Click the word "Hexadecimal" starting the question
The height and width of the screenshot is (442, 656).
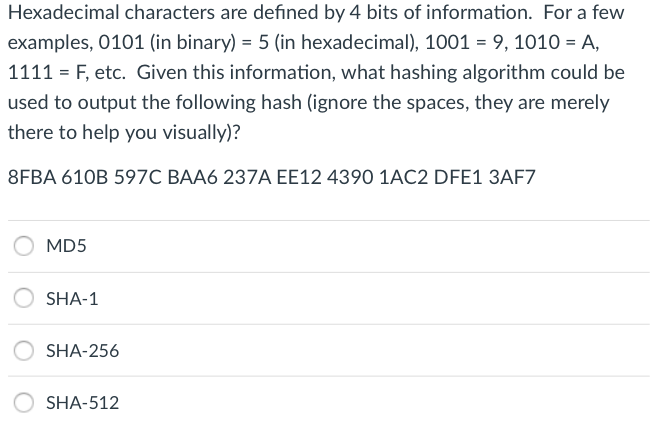[64, 13]
